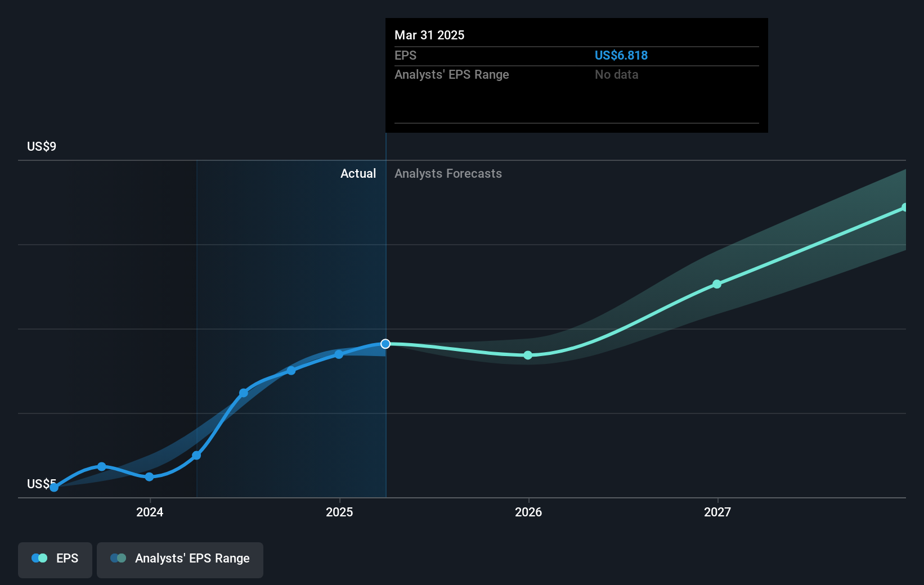Click the 'Actual' section label
The height and width of the screenshot is (585, 924).
click(x=358, y=173)
